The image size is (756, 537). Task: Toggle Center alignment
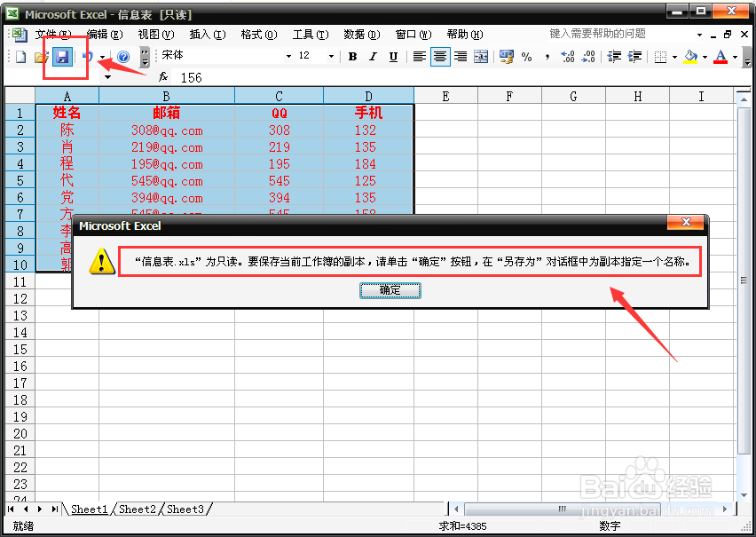[x=440, y=57]
